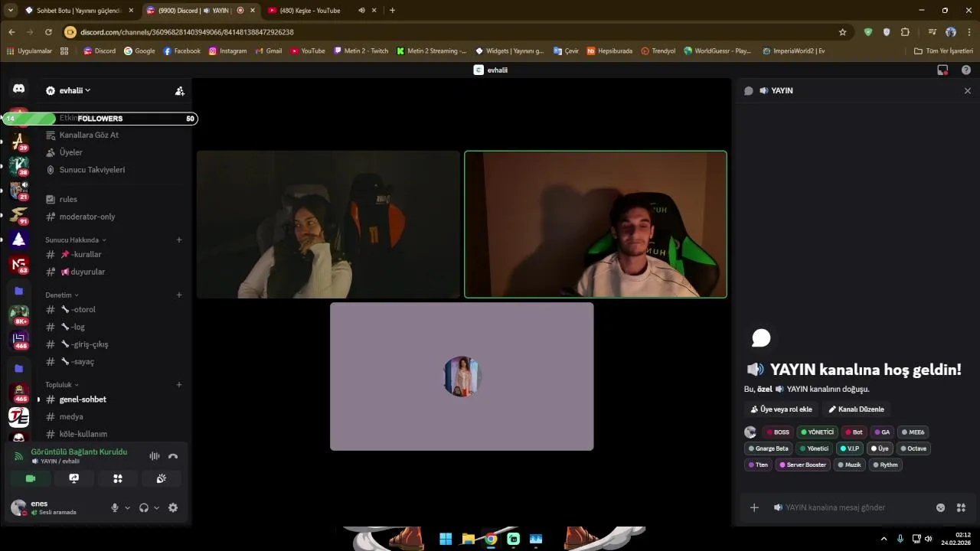The height and width of the screenshot is (551, 980).
Task: Open Discord direct messages home icon
Action: 18,89
